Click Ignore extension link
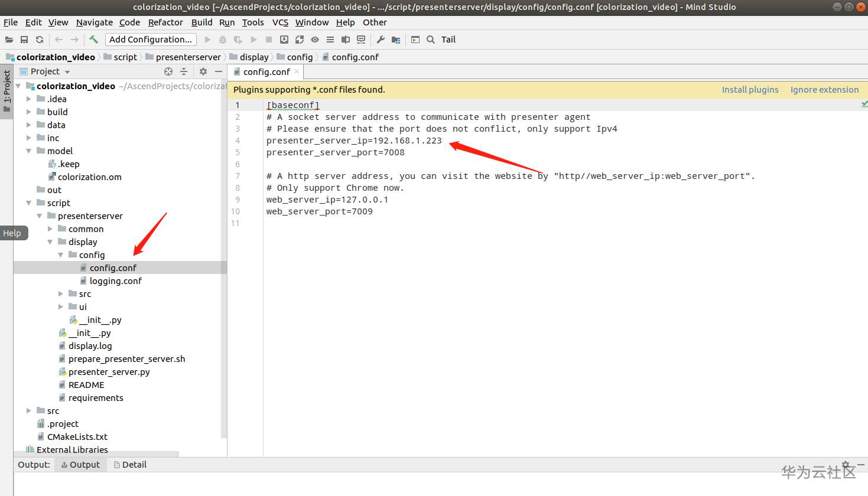 click(824, 90)
